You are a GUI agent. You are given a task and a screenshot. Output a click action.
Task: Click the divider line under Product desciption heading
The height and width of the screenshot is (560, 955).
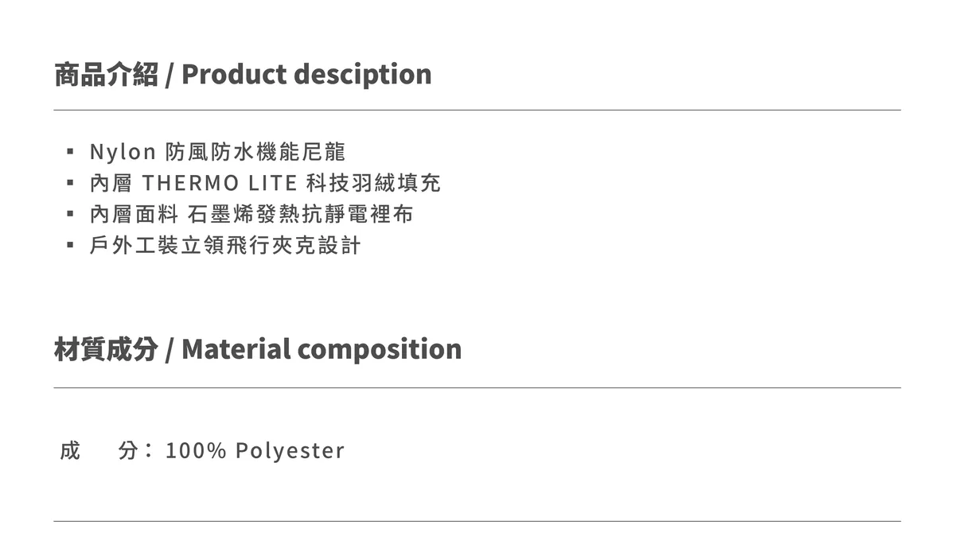[x=477, y=110]
